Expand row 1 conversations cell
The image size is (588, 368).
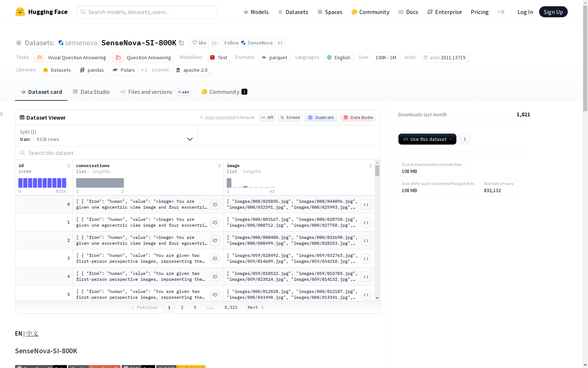coord(215,223)
